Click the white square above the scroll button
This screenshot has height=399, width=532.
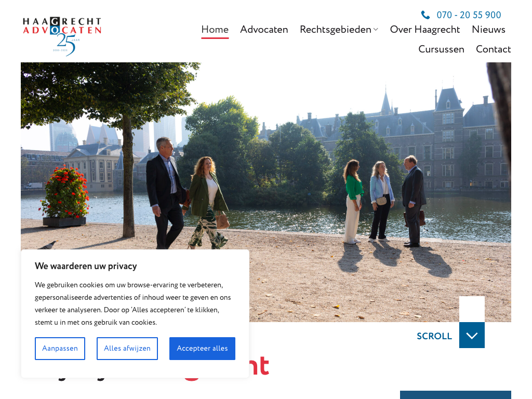pos(472,309)
